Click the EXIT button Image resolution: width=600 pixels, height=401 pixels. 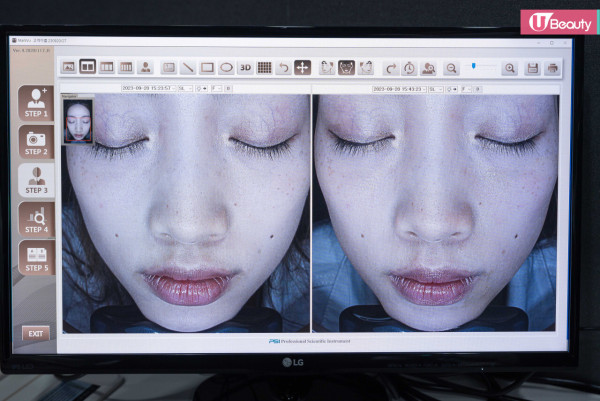coord(36,333)
